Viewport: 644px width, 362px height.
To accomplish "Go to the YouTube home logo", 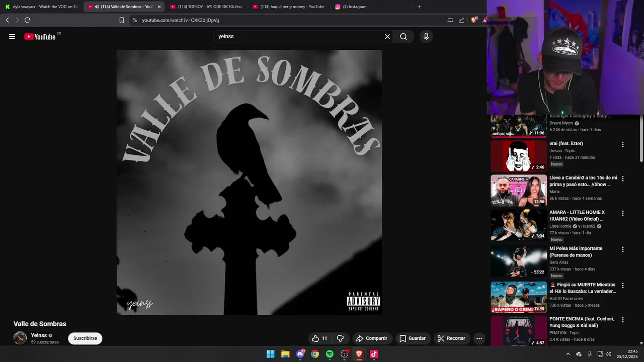I will [x=40, y=37].
